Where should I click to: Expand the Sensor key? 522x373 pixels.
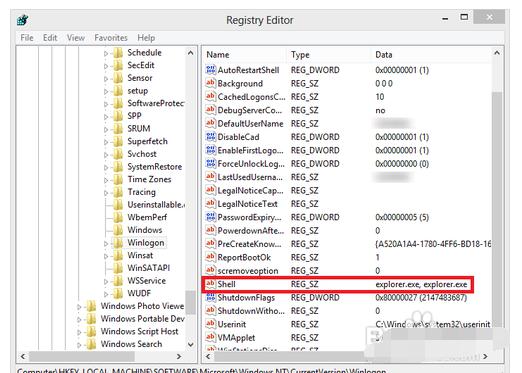[106, 79]
